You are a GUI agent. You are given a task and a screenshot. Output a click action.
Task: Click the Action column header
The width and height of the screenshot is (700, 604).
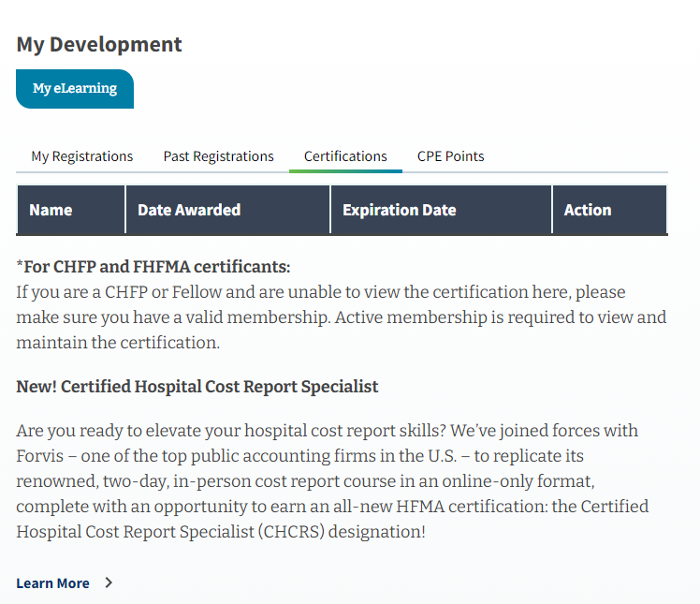click(x=588, y=210)
